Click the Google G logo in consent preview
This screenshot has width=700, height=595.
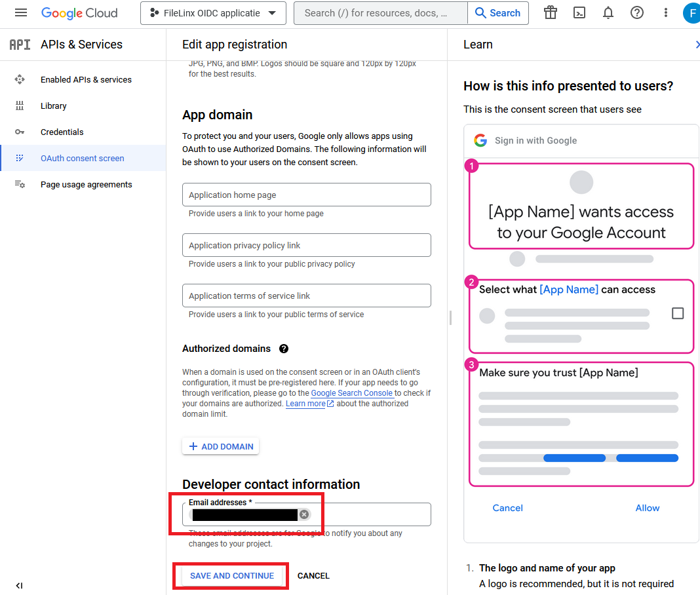[x=480, y=141]
